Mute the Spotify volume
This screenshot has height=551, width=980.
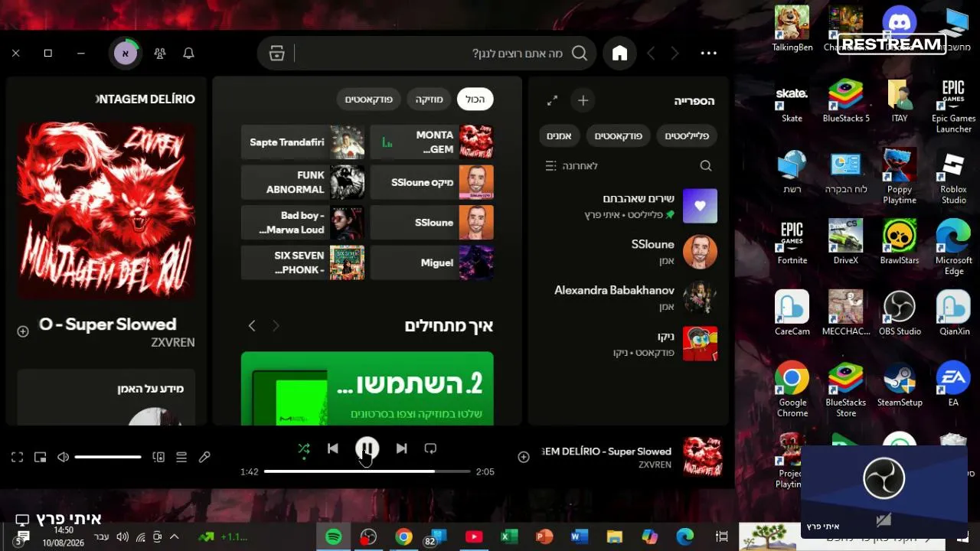click(63, 457)
